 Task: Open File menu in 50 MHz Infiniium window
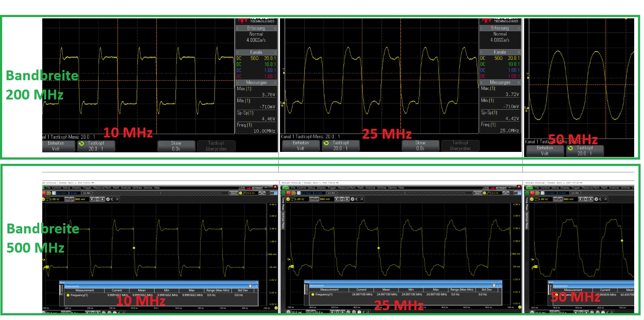(x=537, y=188)
